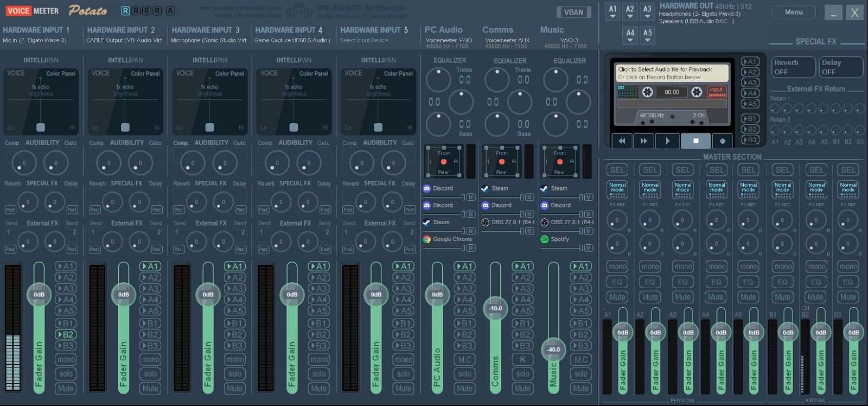Click the Voicemeeter logo at the top left
Viewport: 868px width, 406px height.
coord(32,10)
